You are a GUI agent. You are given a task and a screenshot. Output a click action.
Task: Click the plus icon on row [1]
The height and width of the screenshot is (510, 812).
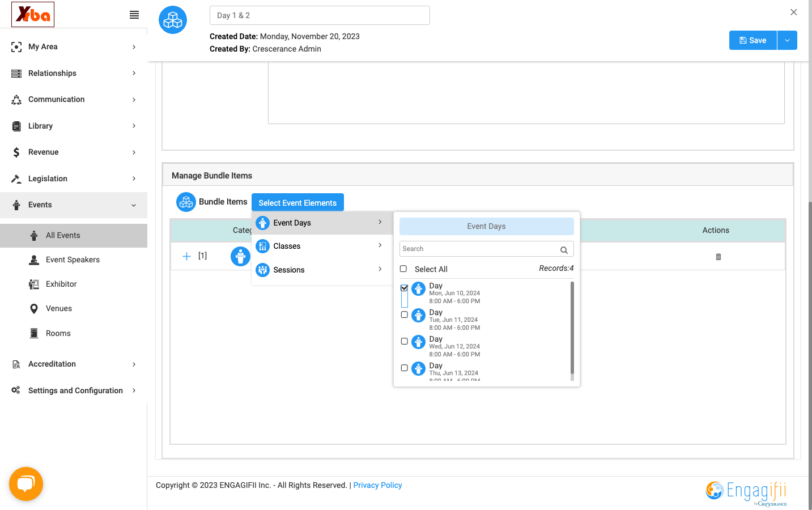pos(186,256)
